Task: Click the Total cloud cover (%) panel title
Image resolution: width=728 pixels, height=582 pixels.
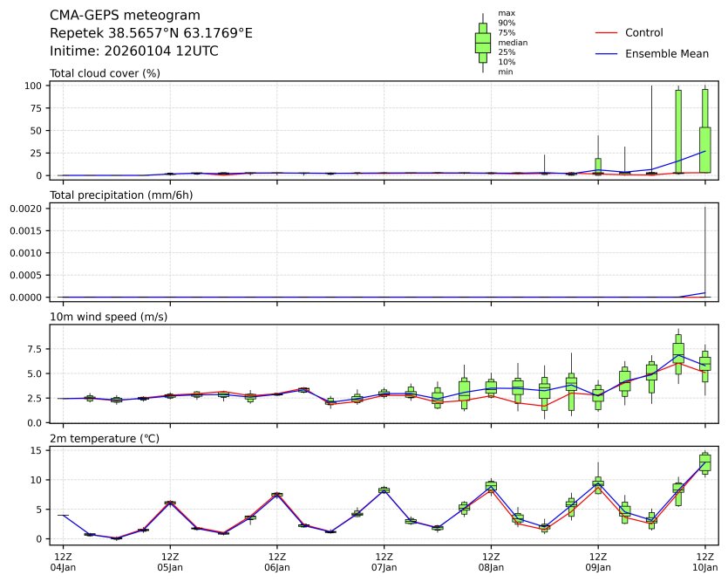Action: click(x=105, y=73)
